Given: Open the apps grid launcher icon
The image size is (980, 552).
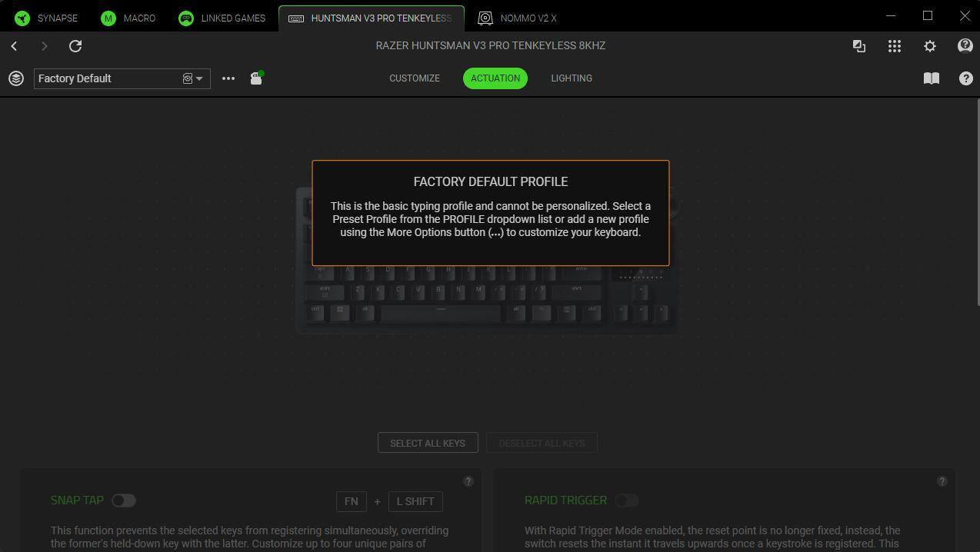Looking at the screenshot, I should (894, 46).
